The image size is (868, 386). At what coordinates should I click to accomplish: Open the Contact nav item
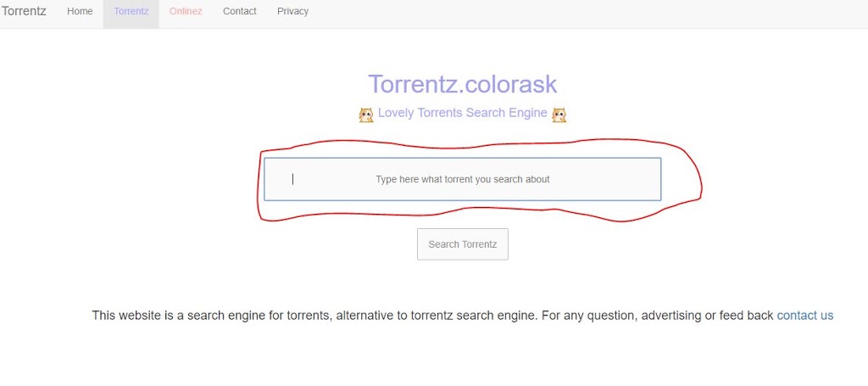(x=240, y=11)
